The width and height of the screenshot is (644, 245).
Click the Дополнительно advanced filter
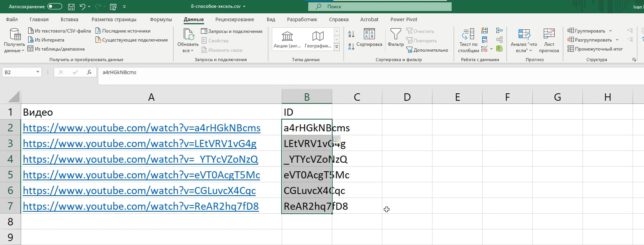point(427,50)
